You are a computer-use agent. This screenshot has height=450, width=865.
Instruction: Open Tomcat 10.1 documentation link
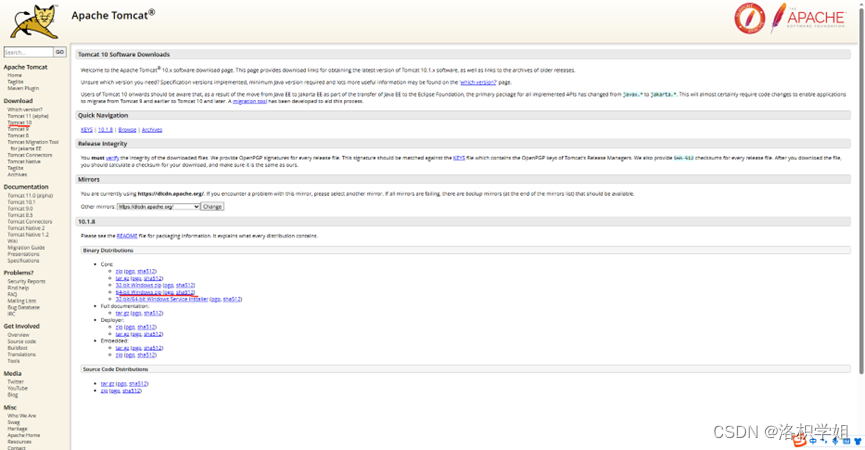(21, 202)
